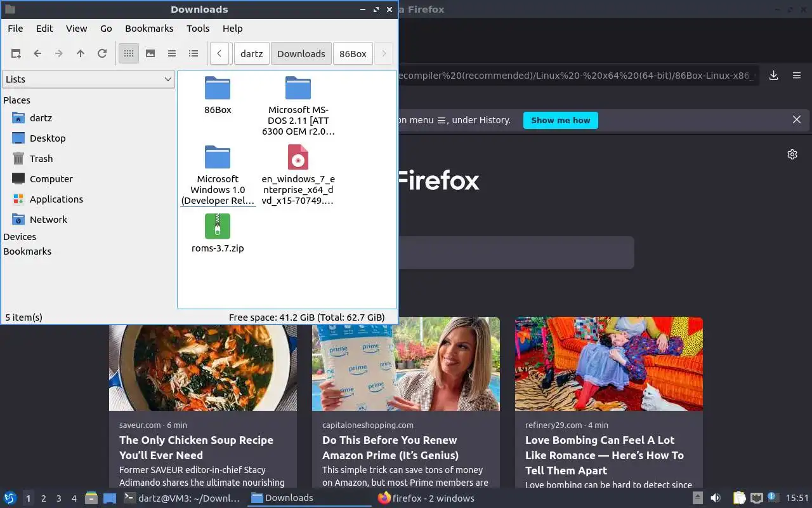The height and width of the screenshot is (508, 812).
Task: Go up to parent folder
Action: (x=81, y=54)
